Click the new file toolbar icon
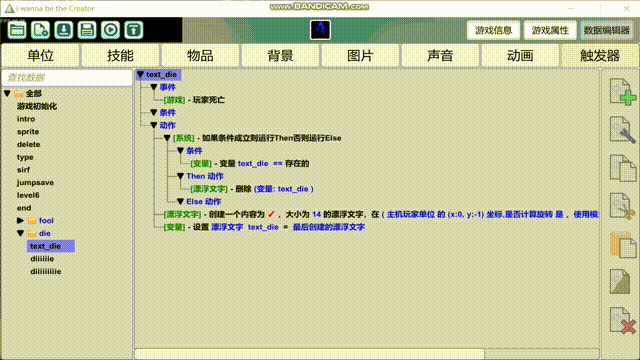Screen dimensions: 640x360 point(40,30)
